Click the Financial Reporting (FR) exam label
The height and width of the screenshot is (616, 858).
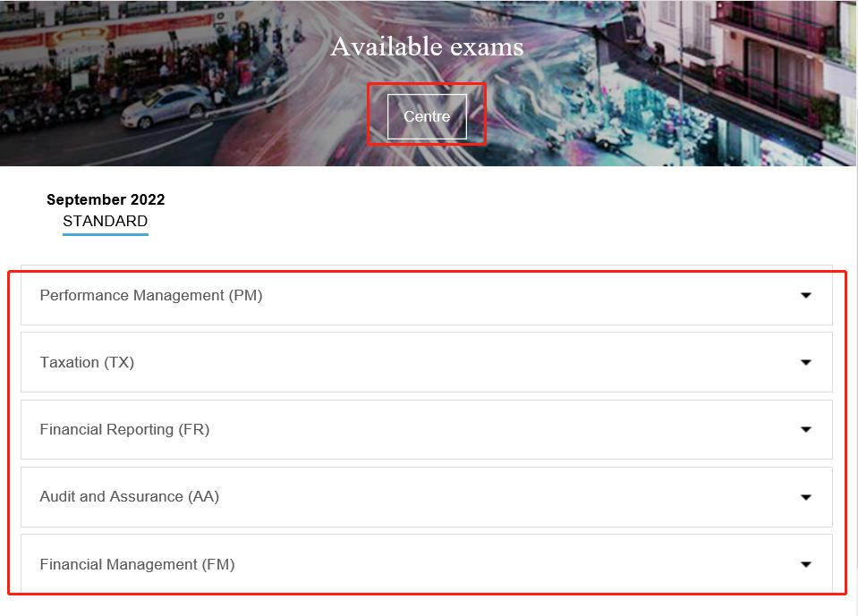pos(124,429)
